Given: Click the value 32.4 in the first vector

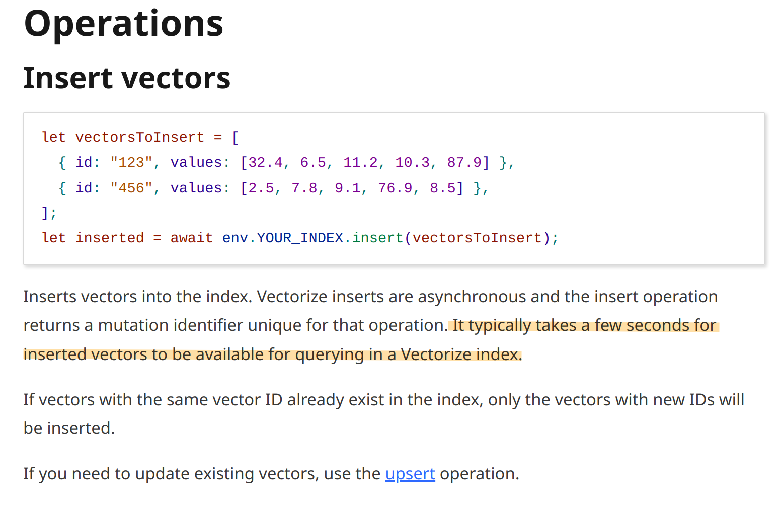Looking at the screenshot, I should point(265,162).
